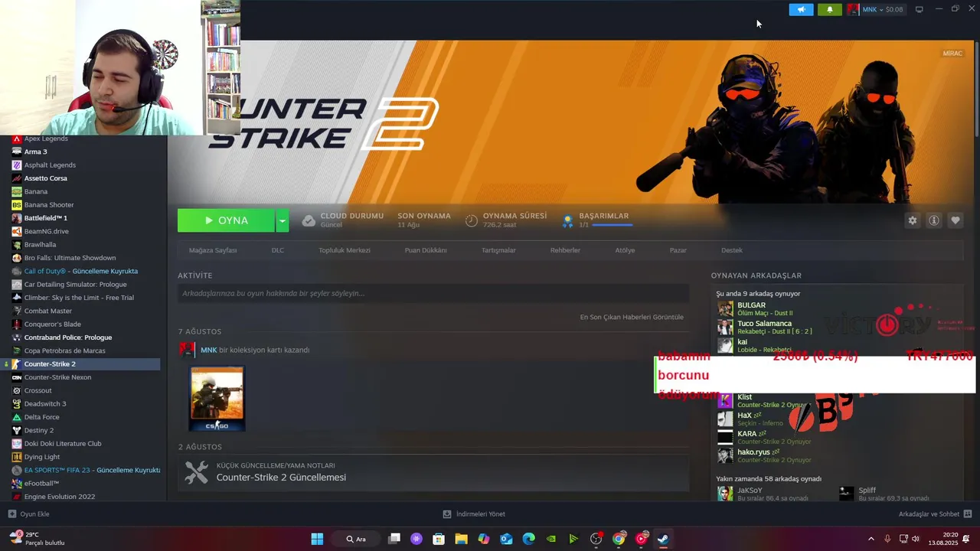Select Call of Duty update queued entry
Screen dimensions: 980x551
click(80, 271)
